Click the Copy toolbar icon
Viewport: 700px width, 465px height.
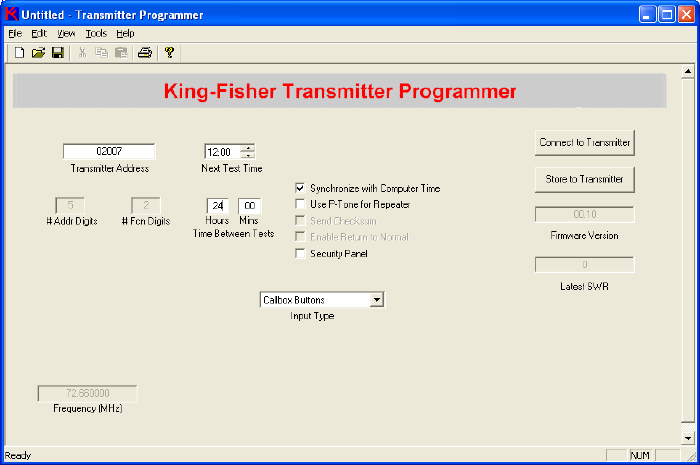[101, 53]
